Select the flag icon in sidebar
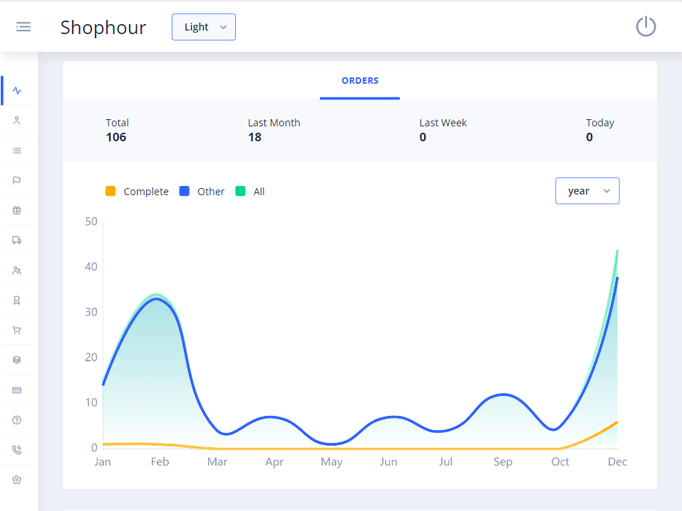The image size is (682, 511). pyautogui.click(x=17, y=181)
